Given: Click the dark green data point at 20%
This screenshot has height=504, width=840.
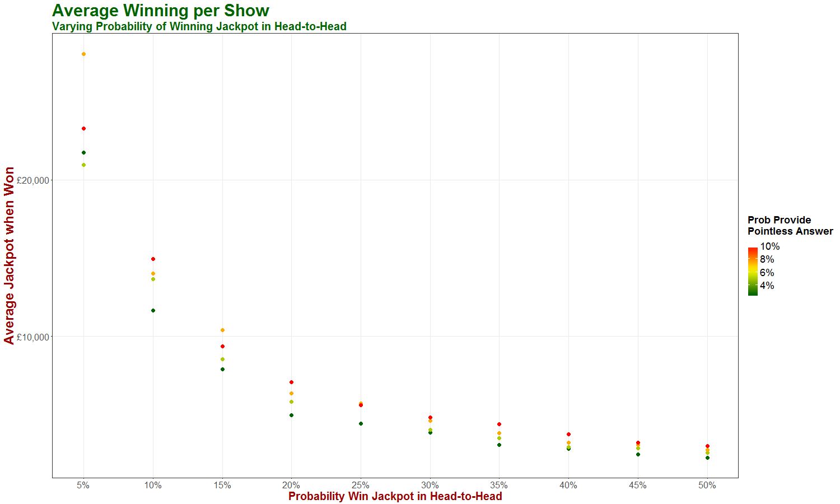Looking at the screenshot, I should (291, 416).
